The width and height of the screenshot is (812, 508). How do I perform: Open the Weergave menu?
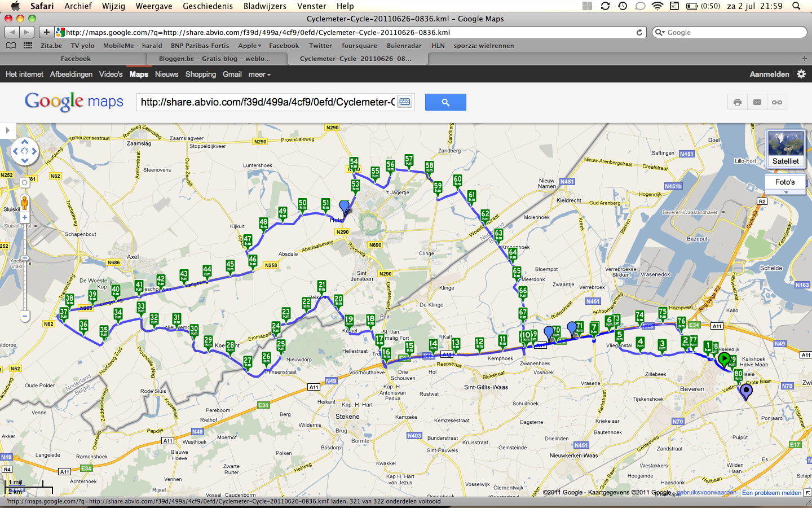pos(154,6)
